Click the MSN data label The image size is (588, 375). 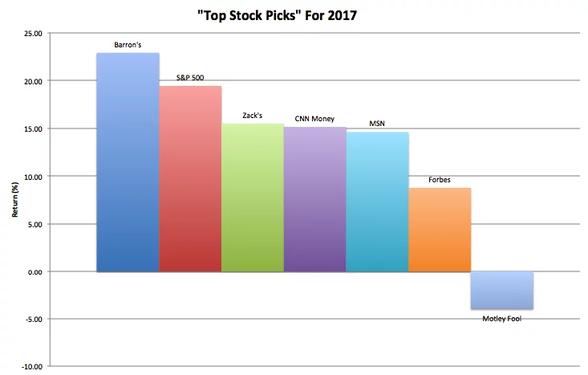[378, 124]
